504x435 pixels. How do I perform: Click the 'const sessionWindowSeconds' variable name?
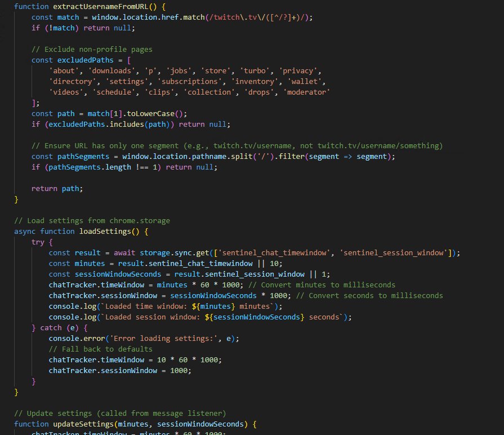[x=118, y=274]
